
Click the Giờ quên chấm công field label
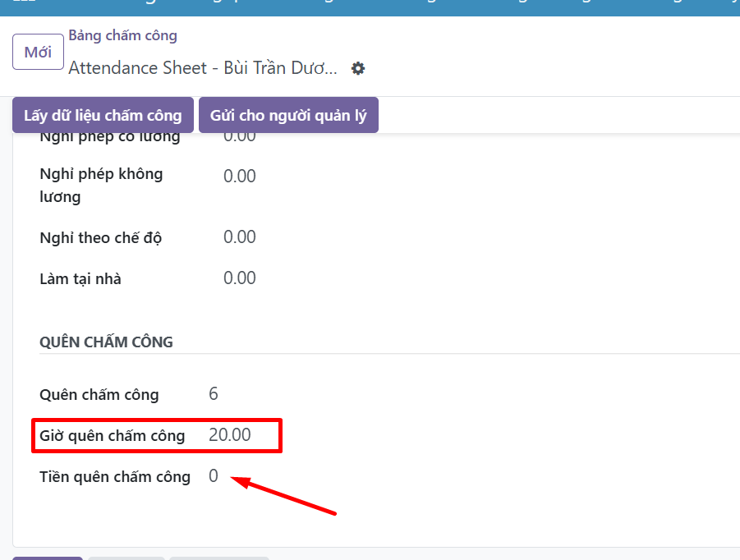[x=113, y=436]
